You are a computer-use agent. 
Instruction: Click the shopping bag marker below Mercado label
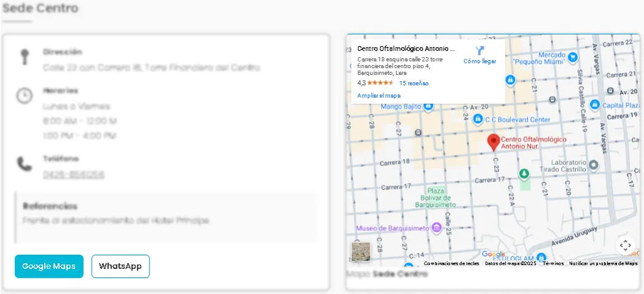(x=510, y=79)
